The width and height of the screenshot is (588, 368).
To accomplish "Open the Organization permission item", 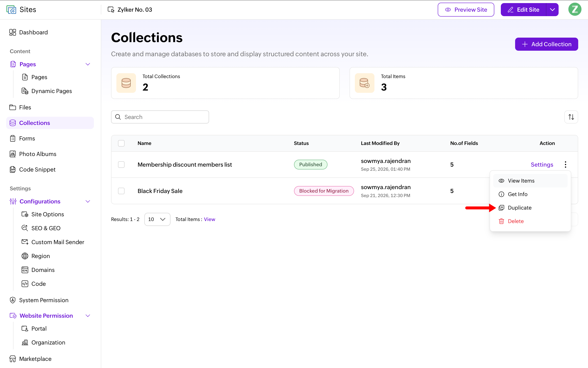I will click(43, 343).
